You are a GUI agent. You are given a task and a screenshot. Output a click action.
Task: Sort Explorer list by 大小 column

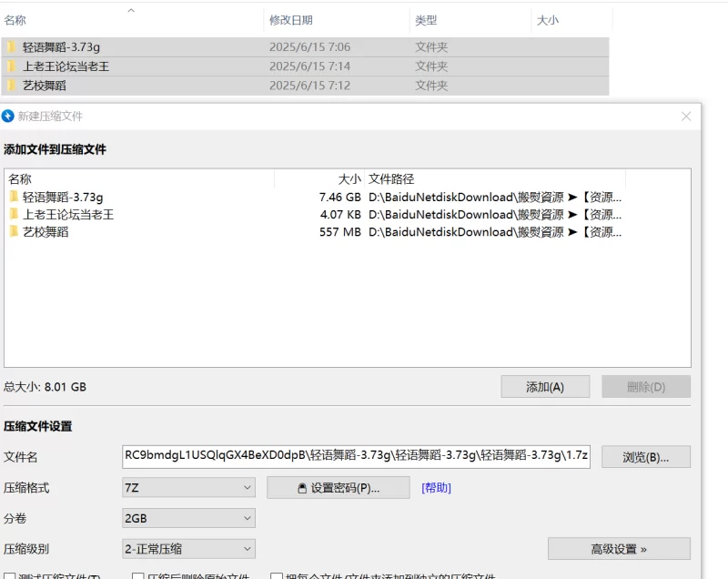tap(548, 20)
